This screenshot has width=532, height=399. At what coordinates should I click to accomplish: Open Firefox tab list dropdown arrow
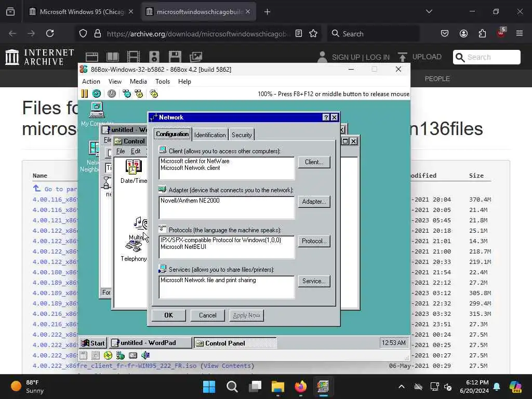[x=429, y=11]
